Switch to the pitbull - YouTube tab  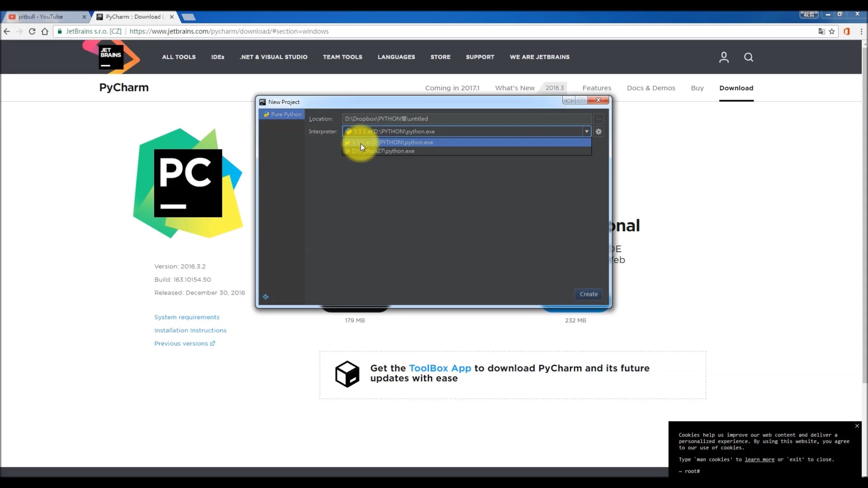(41, 17)
